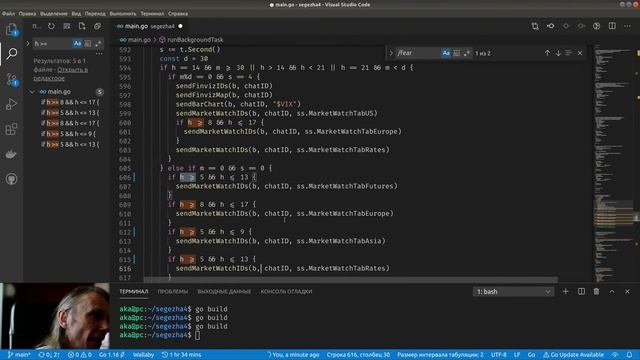The image size is (640, 360).
Task: Open the terminal selector dropdown 1: bash
Action: click(x=513, y=291)
